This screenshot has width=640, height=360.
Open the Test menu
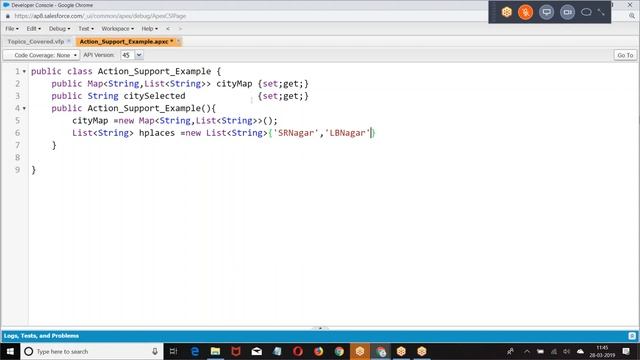point(86,29)
